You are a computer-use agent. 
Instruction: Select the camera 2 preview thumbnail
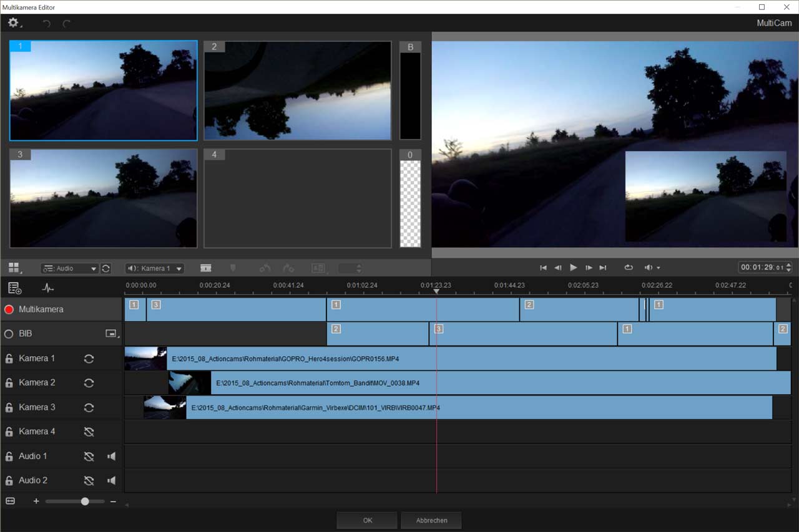(x=298, y=91)
